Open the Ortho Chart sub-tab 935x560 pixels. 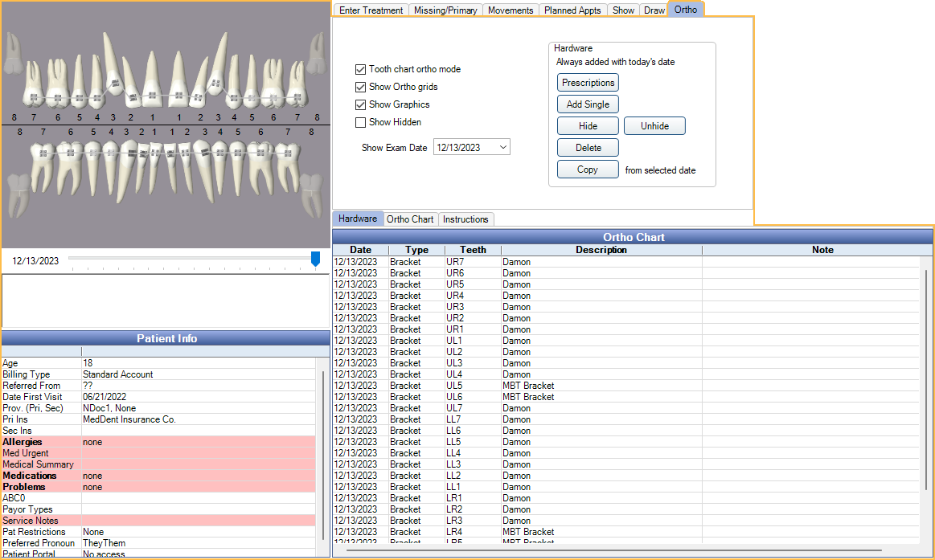(410, 219)
